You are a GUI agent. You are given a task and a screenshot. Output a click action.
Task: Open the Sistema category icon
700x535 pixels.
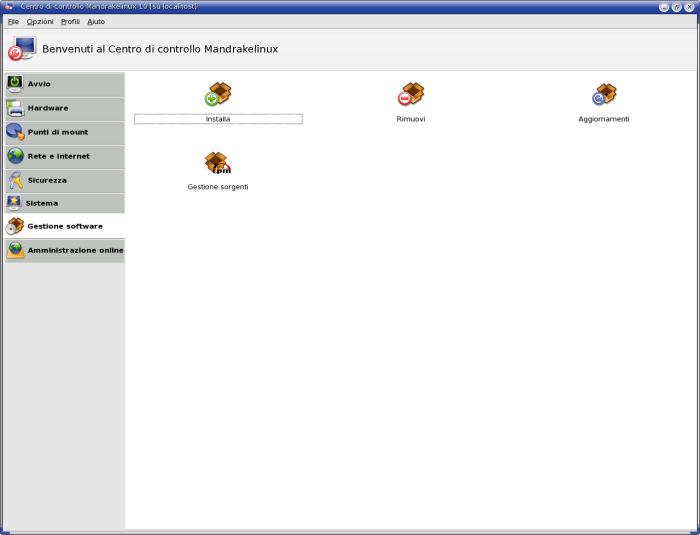point(15,203)
